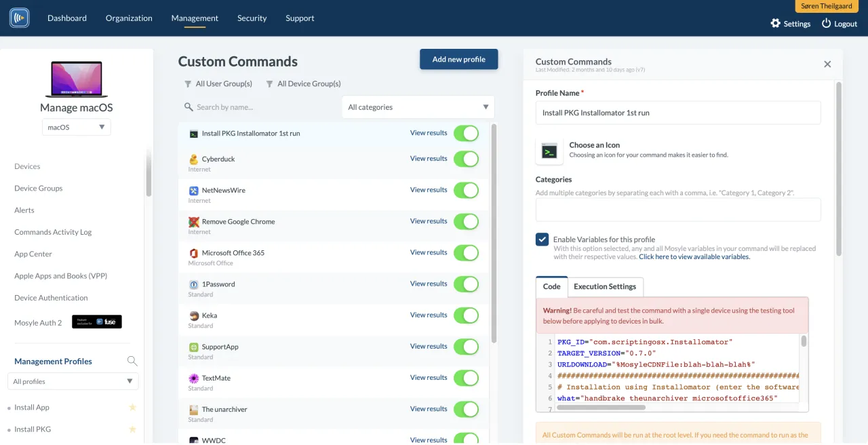View results for Remove Google Chrome
This screenshot has width=868, height=445.
tap(428, 221)
